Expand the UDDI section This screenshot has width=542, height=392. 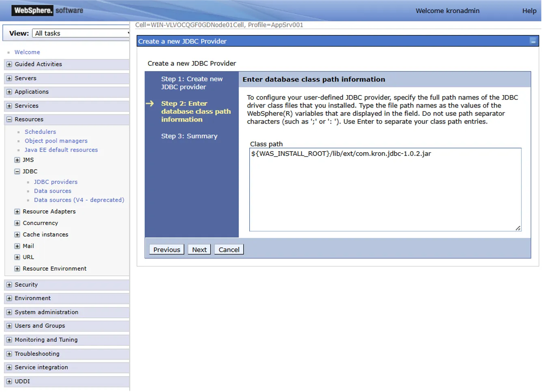coord(9,382)
